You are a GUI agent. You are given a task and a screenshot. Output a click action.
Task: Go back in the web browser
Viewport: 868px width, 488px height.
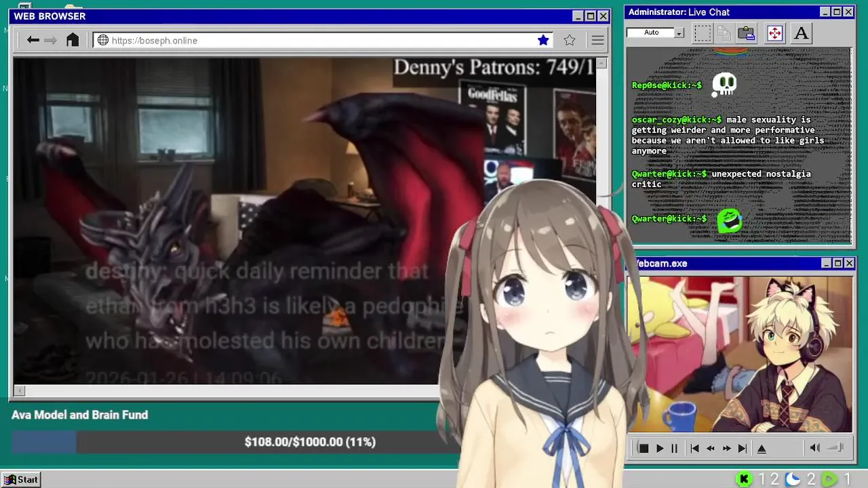[x=33, y=41]
